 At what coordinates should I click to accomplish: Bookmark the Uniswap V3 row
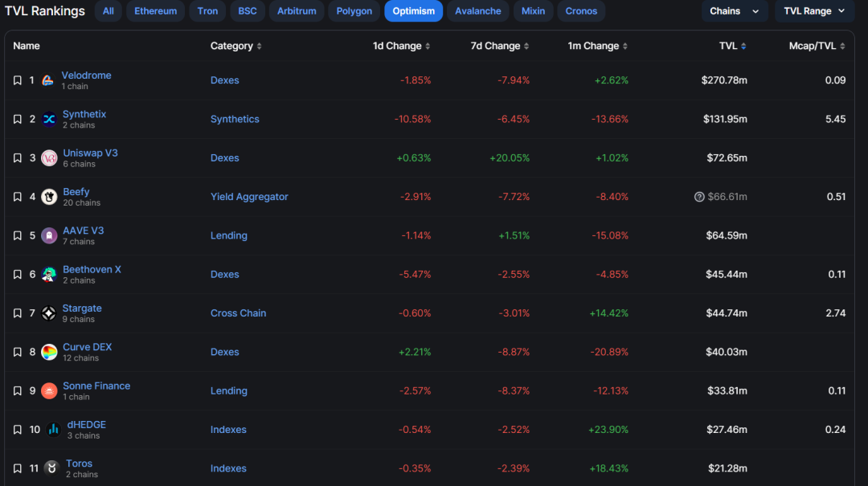(x=17, y=157)
